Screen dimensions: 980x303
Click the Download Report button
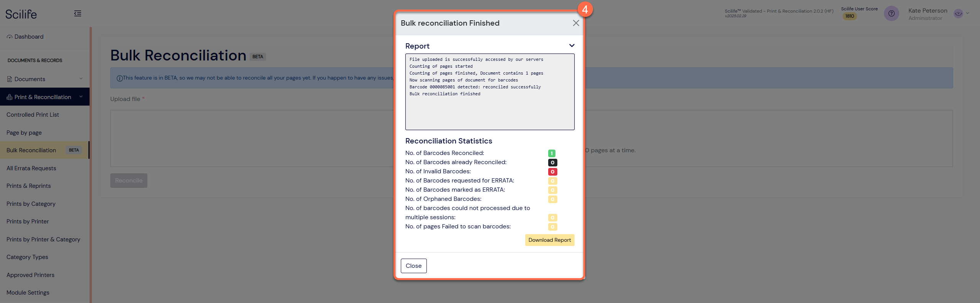(550, 240)
